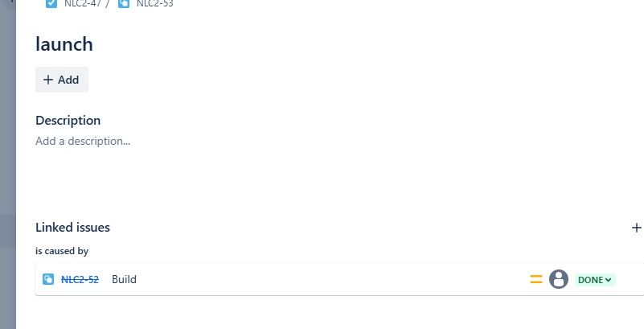Click the dimmed backdrop left of the panel
This screenshot has width=644, height=329.
pyautogui.click(x=8, y=164)
